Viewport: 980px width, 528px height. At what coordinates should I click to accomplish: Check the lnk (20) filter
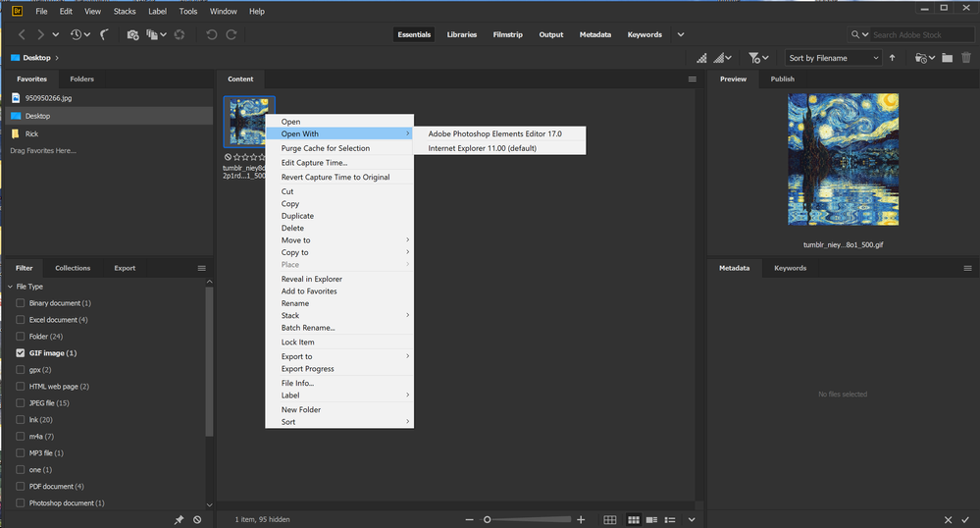pos(21,420)
